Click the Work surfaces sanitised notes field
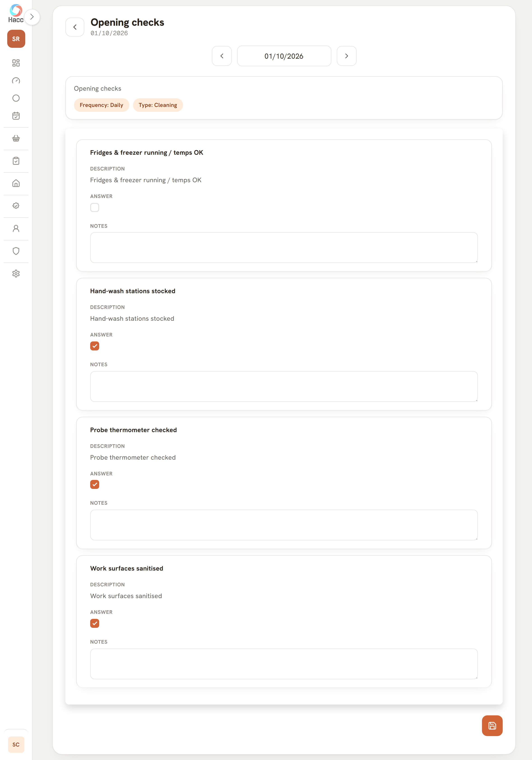Viewport: 532px width, 760px height. [284, 664]
